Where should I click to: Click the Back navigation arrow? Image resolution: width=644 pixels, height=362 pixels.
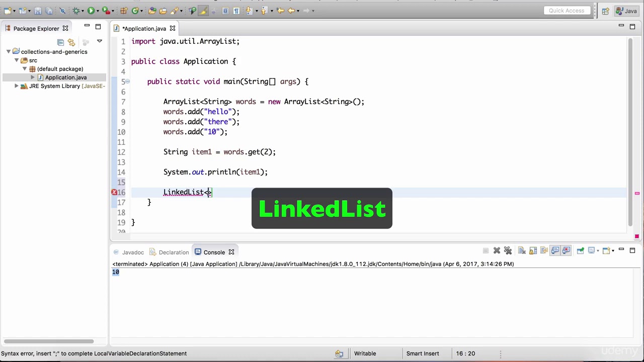[291, 11]
